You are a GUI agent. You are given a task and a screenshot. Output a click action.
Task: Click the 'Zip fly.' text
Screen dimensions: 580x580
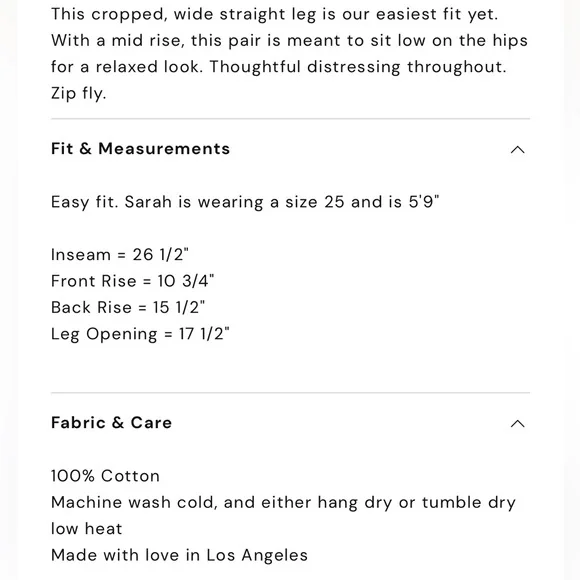coord(79,94)
